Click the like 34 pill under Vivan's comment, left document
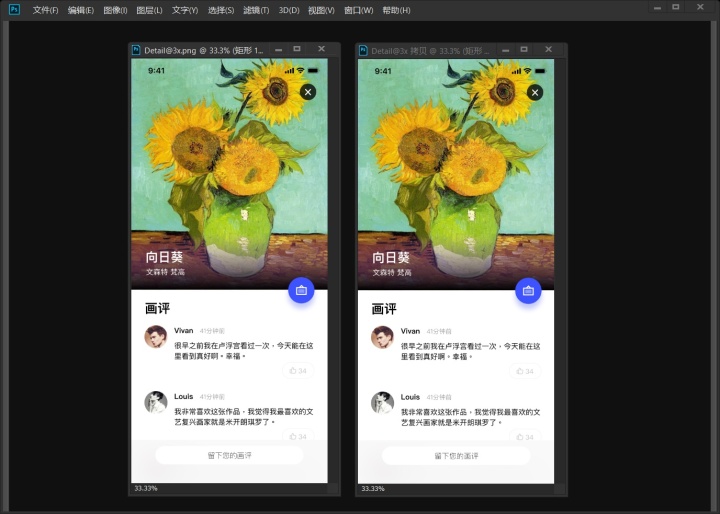This screenshot has height=514, width=720. (x=298, y=371)
